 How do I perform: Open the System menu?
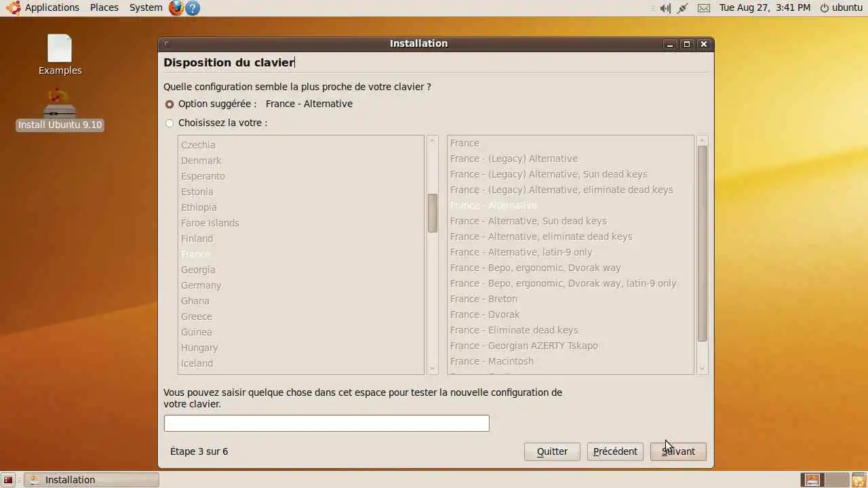tap(146, 7)
